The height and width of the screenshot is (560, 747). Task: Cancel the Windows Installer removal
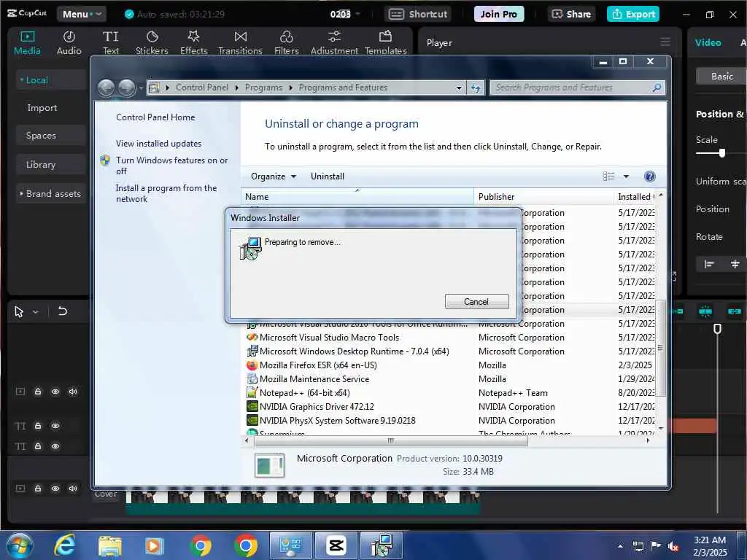point(476,301)
